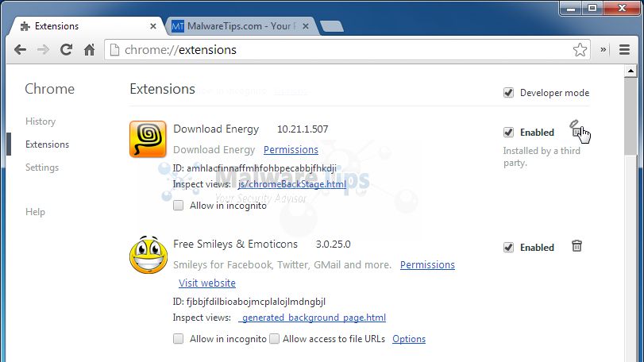The image size is (644, 362).
Task: Open _generated_background_page.html inspect view
Action: point(312,318)
